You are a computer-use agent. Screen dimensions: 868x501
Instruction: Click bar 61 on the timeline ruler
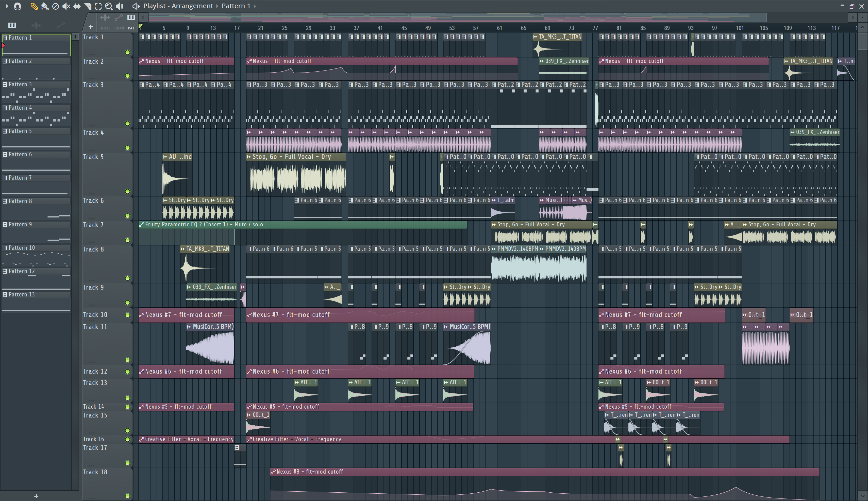[x=499, y=28]
